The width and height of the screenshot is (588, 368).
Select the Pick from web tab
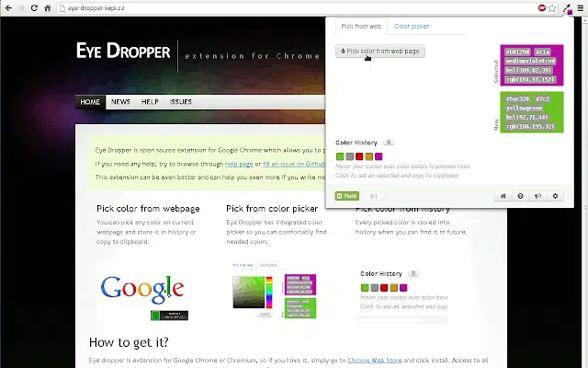361,27
